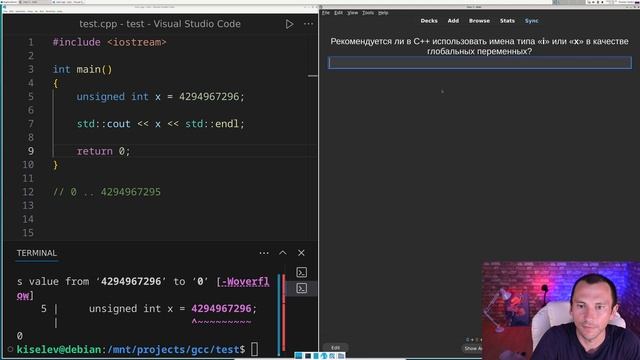Click 'int main()' on line 3
Screen dimensions: 640x360
pyautogui.click(x=82, y=70)
